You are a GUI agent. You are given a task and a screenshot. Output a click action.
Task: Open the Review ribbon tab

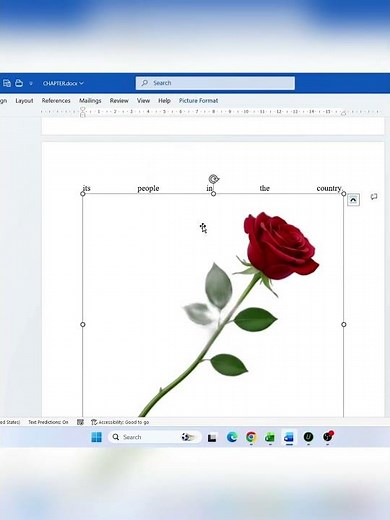[119, 101]
